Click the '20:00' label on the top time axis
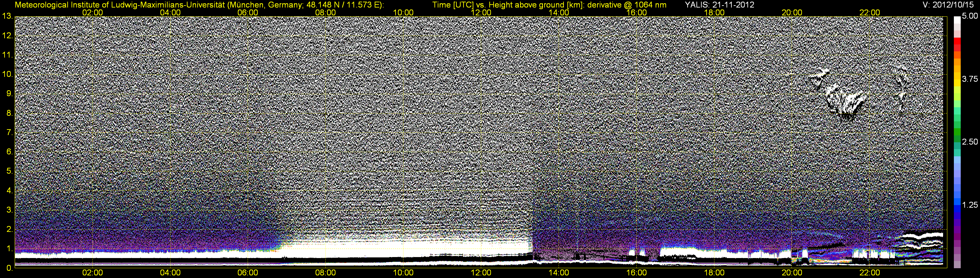The height and width of the screenshot is (278, 980). (x=792, y=12)
